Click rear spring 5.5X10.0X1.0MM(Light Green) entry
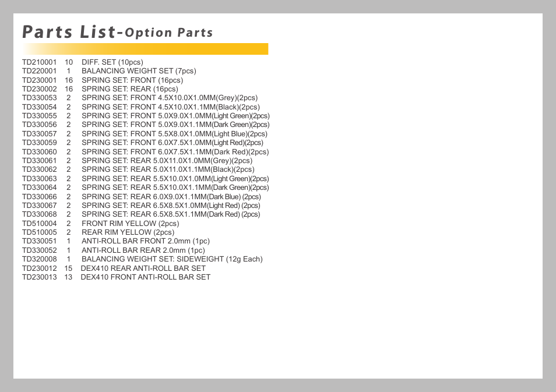Viewport: 556px width, 392px height. (175, 179)
